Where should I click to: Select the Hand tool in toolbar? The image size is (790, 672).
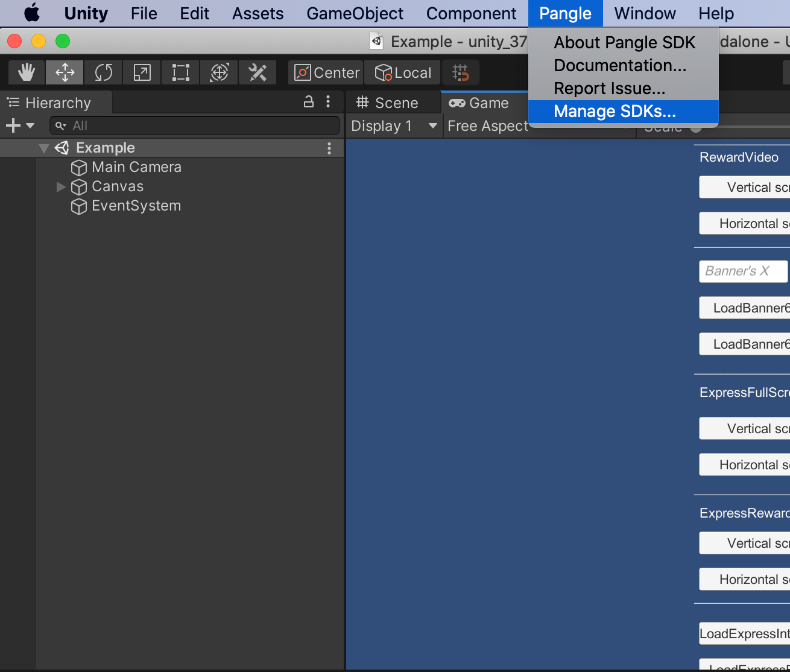(27, 73)
